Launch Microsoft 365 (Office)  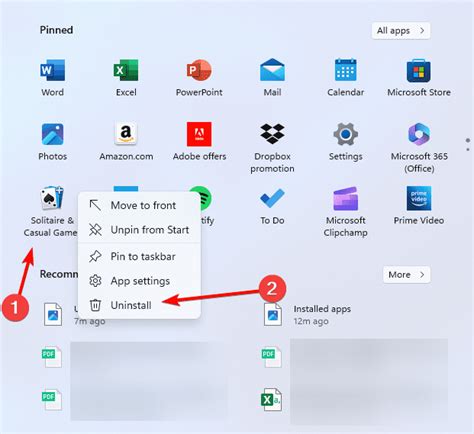pyautogui.click(x=419, y=148)
